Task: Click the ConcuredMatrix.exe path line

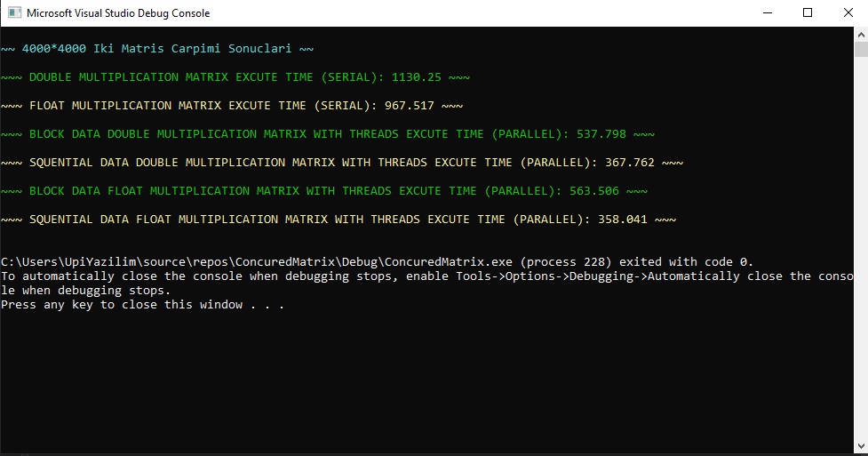Action: (x=377, y=261)
